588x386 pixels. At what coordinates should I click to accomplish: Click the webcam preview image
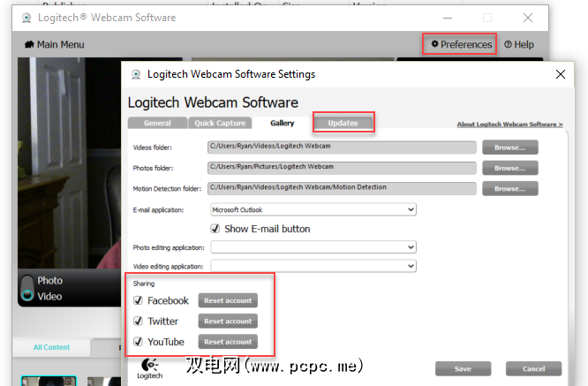tap(70, 163)
